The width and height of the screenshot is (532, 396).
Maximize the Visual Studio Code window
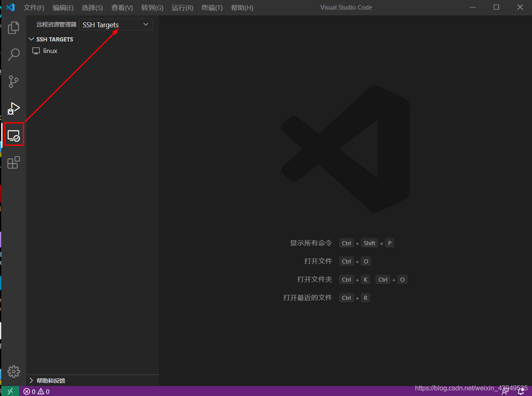(x=496, y=7)
